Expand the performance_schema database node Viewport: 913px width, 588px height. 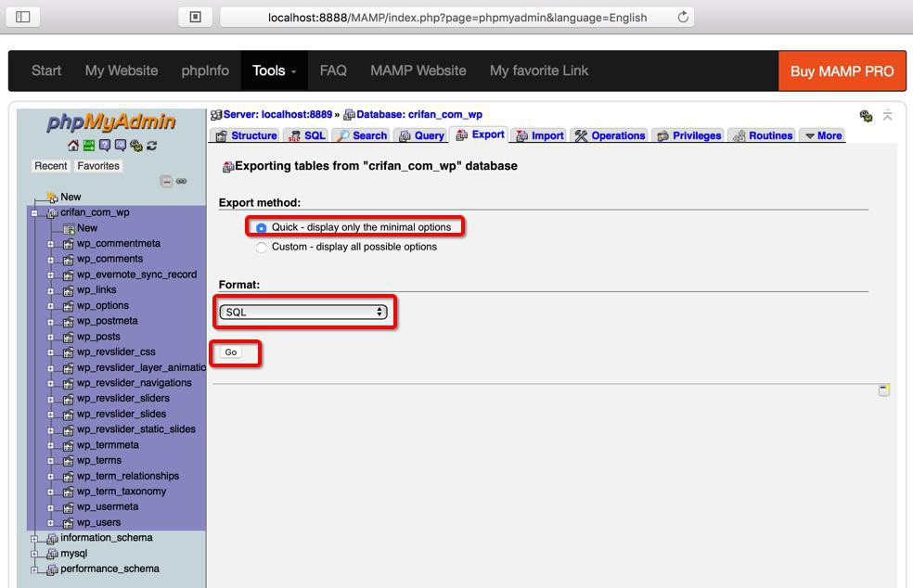34,569
